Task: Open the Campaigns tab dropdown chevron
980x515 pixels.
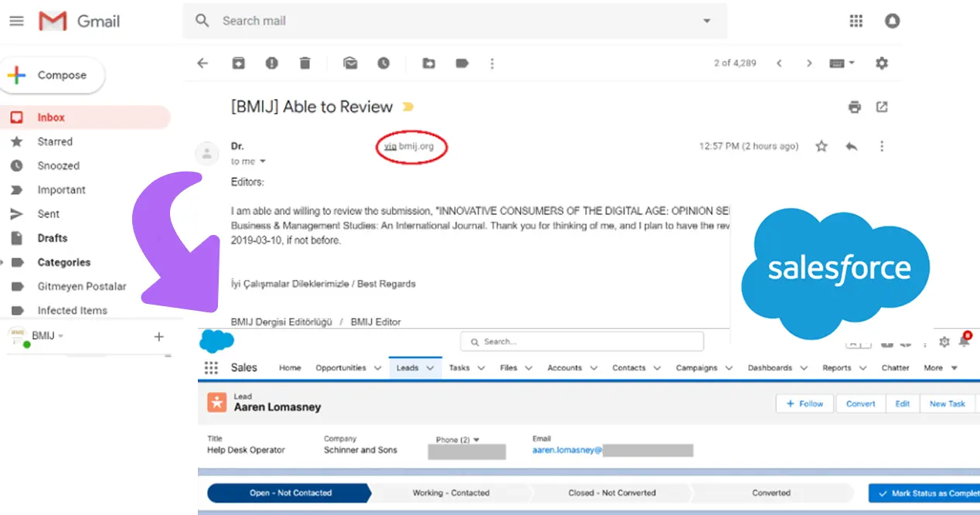Action: click(x=728, y=368)
